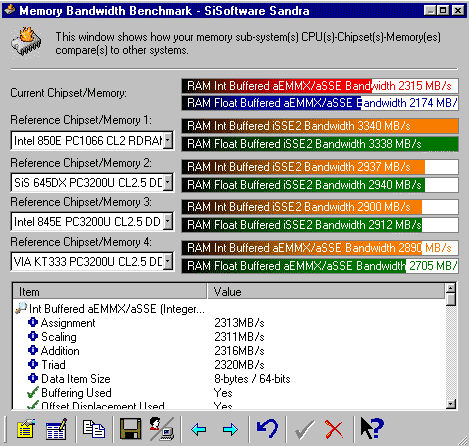Click the 2313MB/s Assignment value

[x=239, y=323]
